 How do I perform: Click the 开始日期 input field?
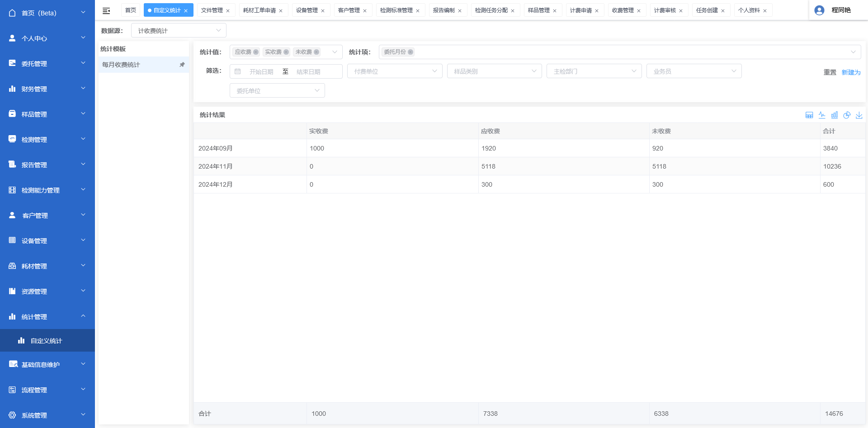261,71
